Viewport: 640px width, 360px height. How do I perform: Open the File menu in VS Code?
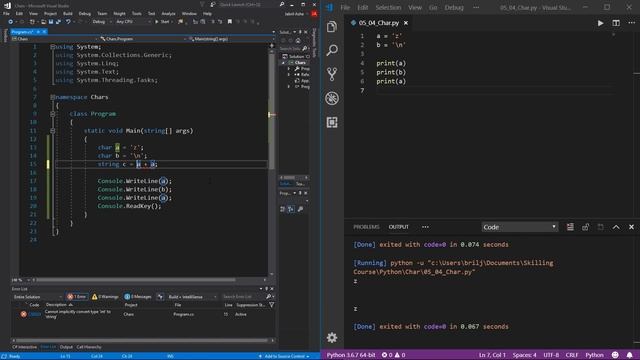click(345, 7)
